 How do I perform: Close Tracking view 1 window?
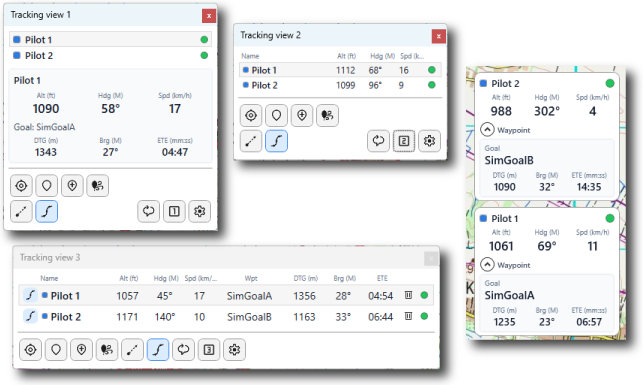[x=209, y=16]
